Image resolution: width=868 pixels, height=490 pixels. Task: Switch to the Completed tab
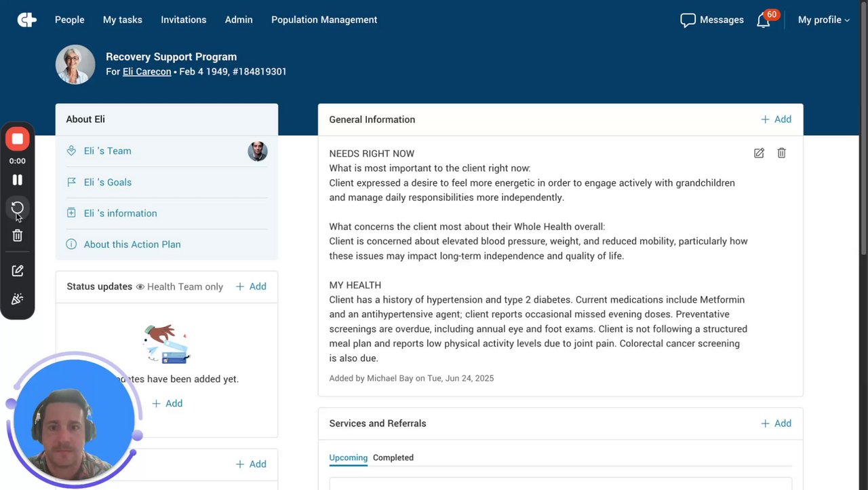[393, 457]
